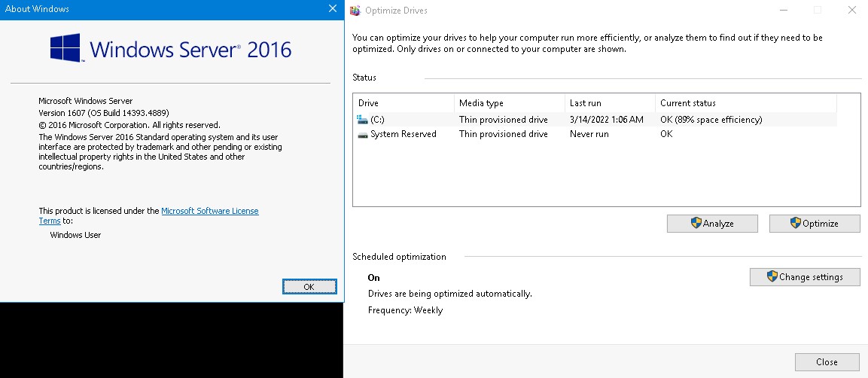Click the OK status for System Reserved
This screenshot has width=868, height=378.
666,134
